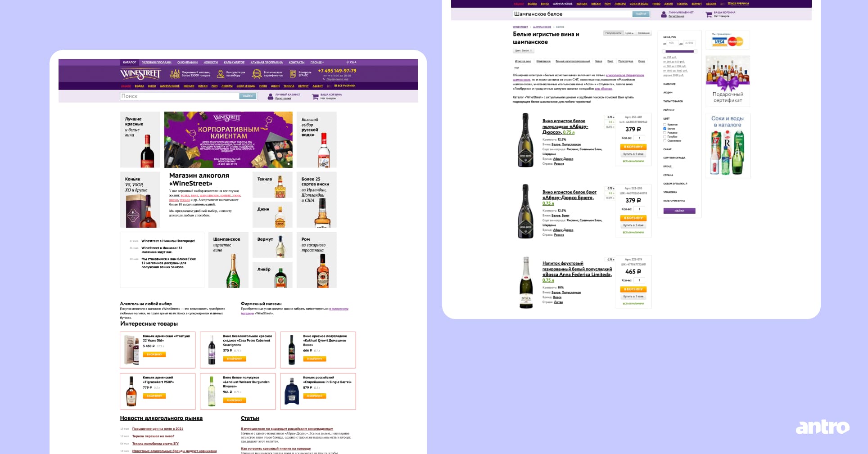Click the 100% certificate badge icon
This screenshot has height=454, width=868.
pyautogui.click(x=257, y=74)
